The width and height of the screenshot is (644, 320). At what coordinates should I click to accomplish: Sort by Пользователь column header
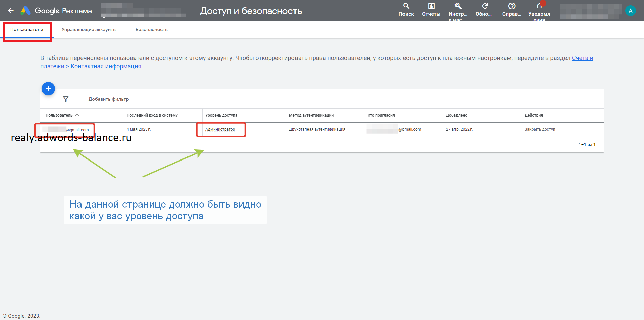59,115
